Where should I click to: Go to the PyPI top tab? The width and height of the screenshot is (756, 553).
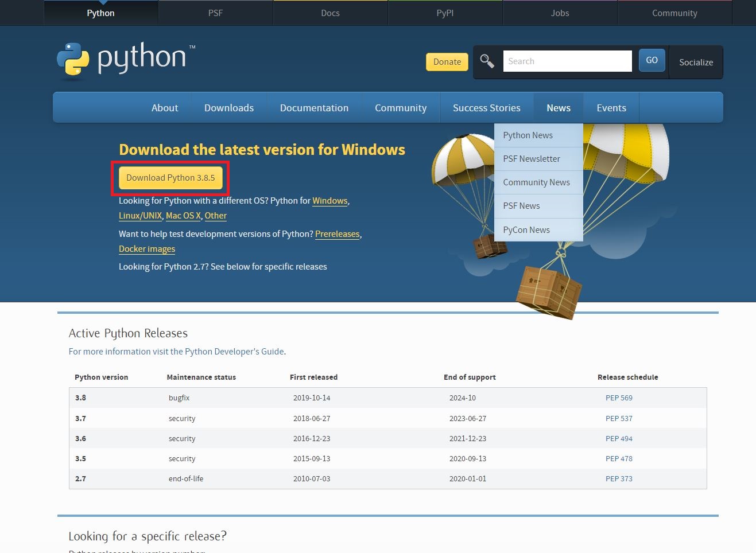coord(445,13)
